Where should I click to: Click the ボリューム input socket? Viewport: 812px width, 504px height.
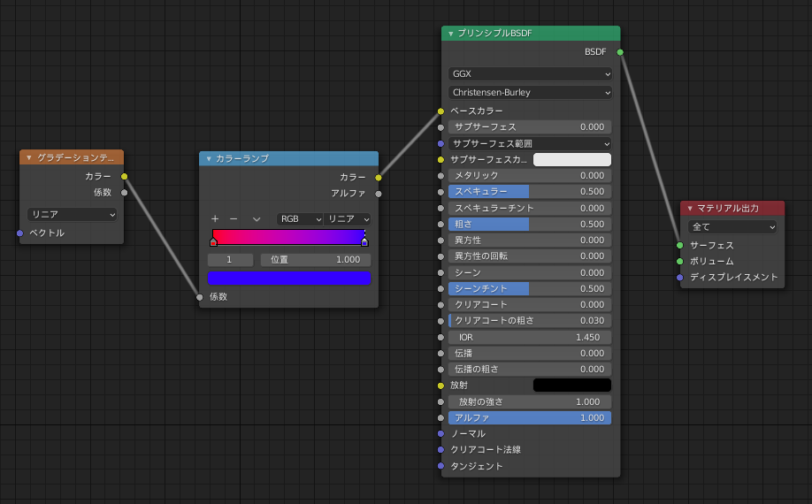(680, 262)
